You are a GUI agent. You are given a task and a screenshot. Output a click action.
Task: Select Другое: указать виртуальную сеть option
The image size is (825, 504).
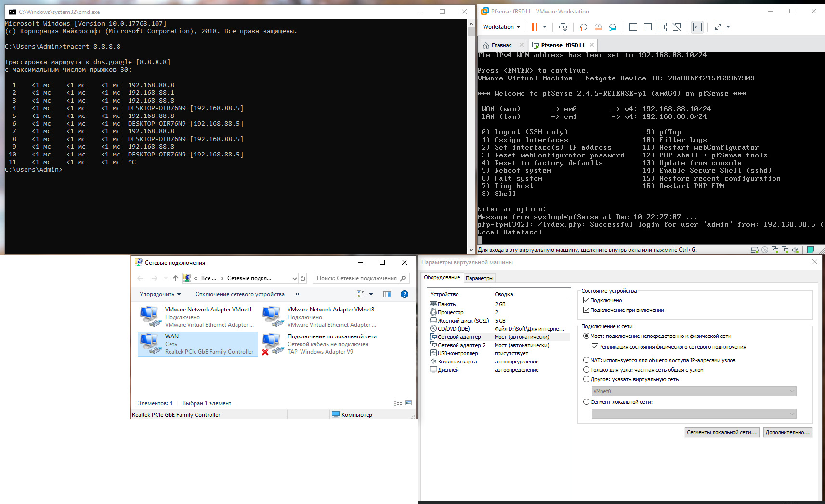point(586,379)
